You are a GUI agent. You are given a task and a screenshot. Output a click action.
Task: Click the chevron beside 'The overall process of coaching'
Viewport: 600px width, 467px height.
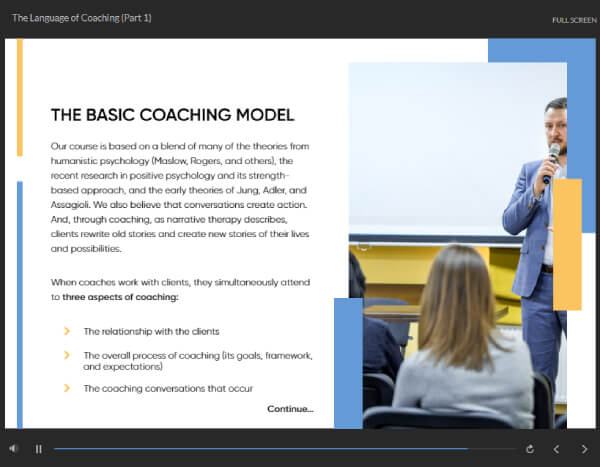67,355
